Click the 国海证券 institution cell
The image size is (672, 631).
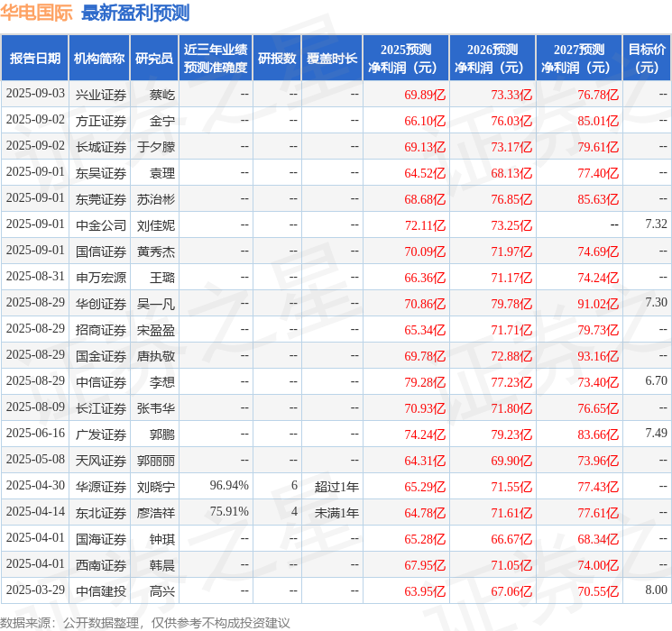tap(101, 539)
